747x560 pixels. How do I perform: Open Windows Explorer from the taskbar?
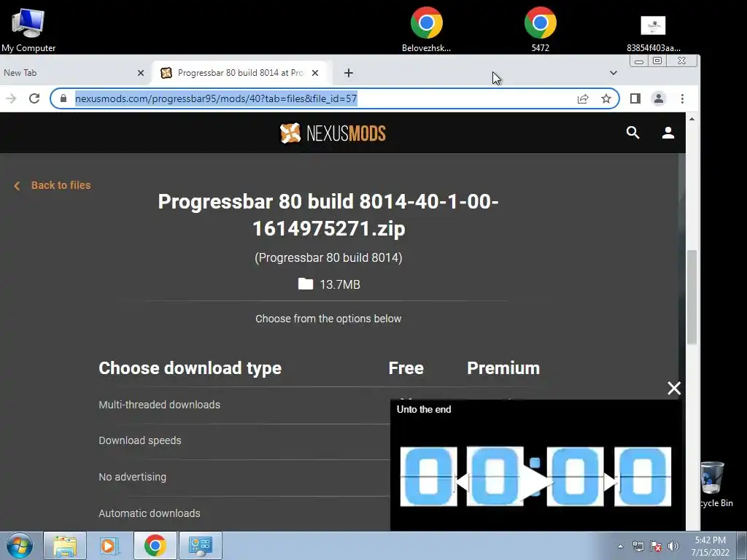pyautogui.click(x=65, y=545)
